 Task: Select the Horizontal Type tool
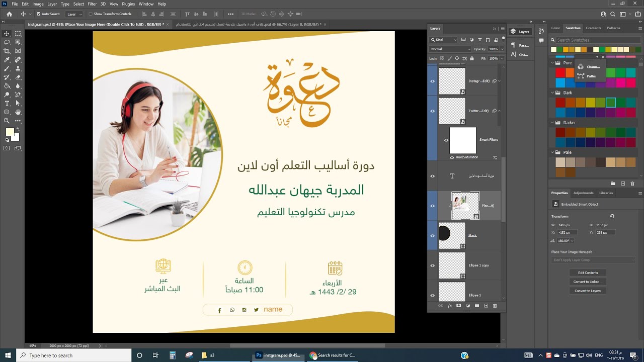pos(7,103)
